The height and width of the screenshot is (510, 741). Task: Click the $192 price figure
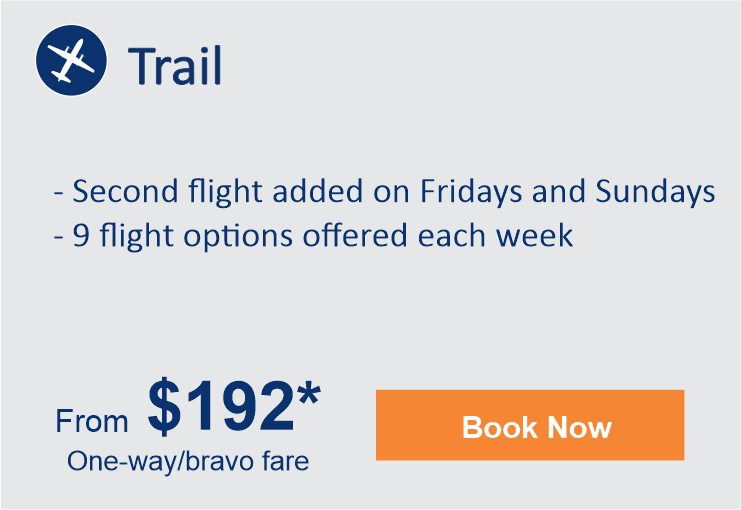point(222,406)
